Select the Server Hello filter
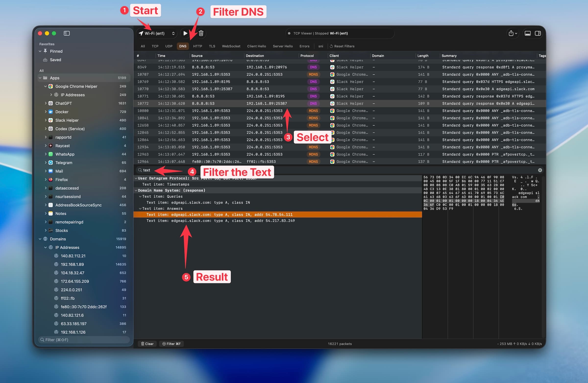This screenshot has height=383, width=588. pos(283,46)
